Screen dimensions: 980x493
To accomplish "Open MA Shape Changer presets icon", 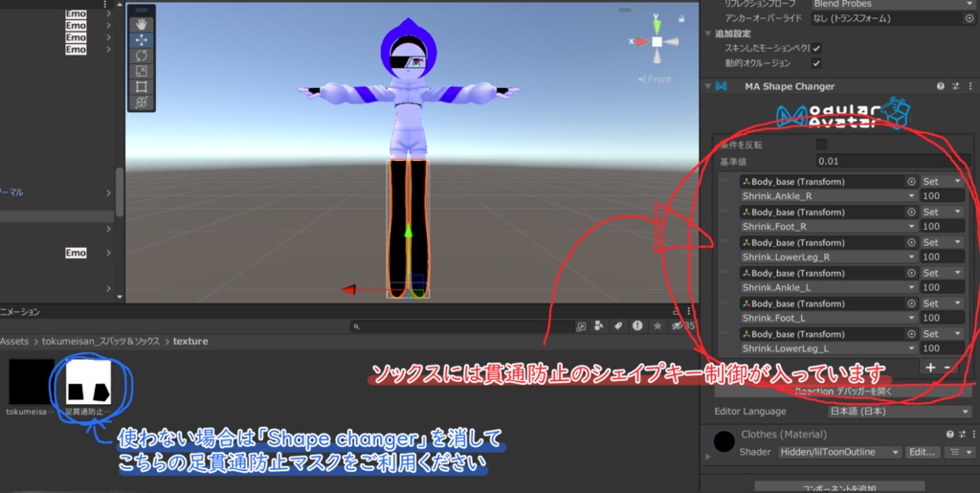I will point(956,86).
